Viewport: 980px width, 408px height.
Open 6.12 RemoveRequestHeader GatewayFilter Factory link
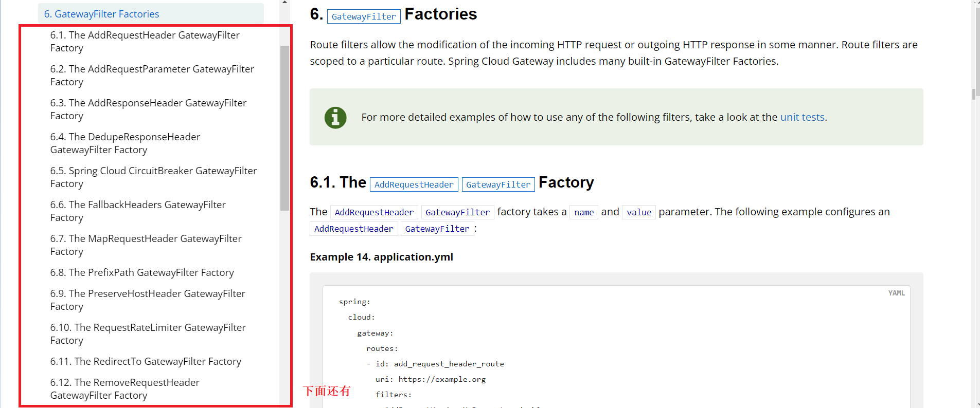tap(125, 389)
